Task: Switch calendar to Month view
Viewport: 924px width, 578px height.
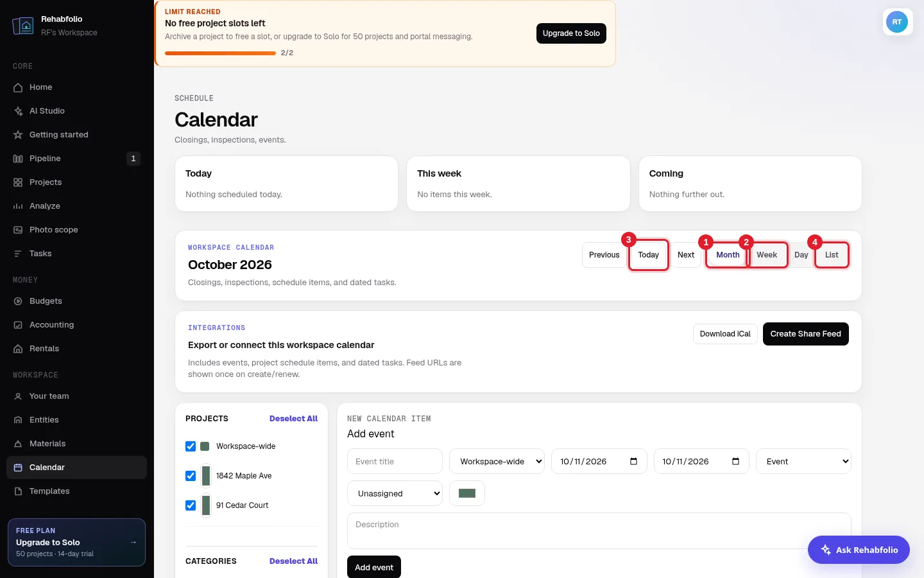Action: click(x=728, y=255)
